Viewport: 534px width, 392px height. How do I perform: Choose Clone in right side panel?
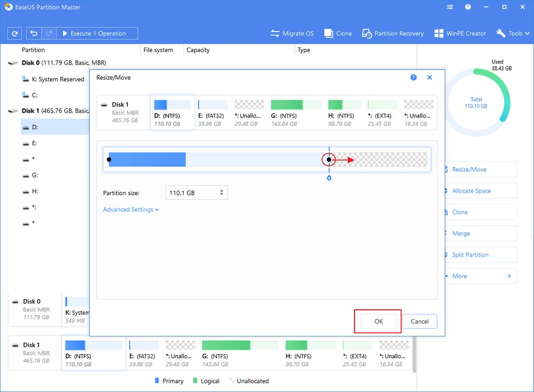tap(481, 212)
